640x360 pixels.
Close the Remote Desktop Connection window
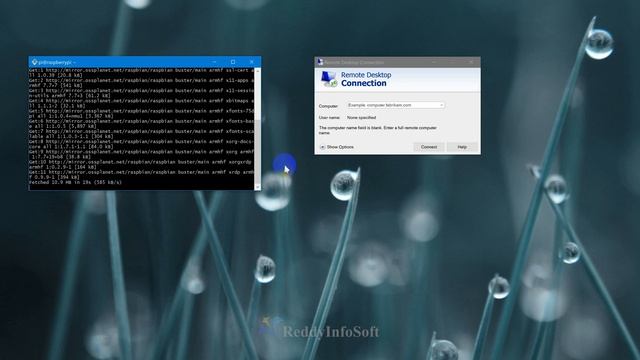click(471, 62)
